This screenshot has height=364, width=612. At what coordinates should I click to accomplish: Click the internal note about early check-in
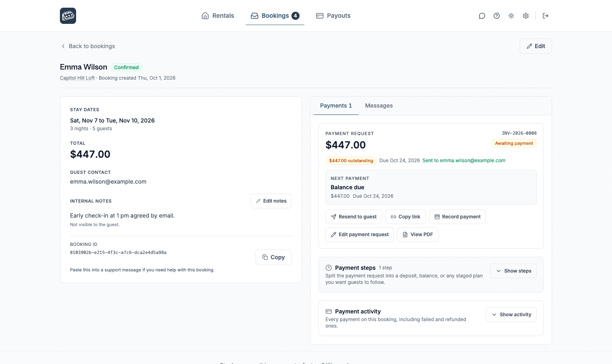click(x=122, y=216)
